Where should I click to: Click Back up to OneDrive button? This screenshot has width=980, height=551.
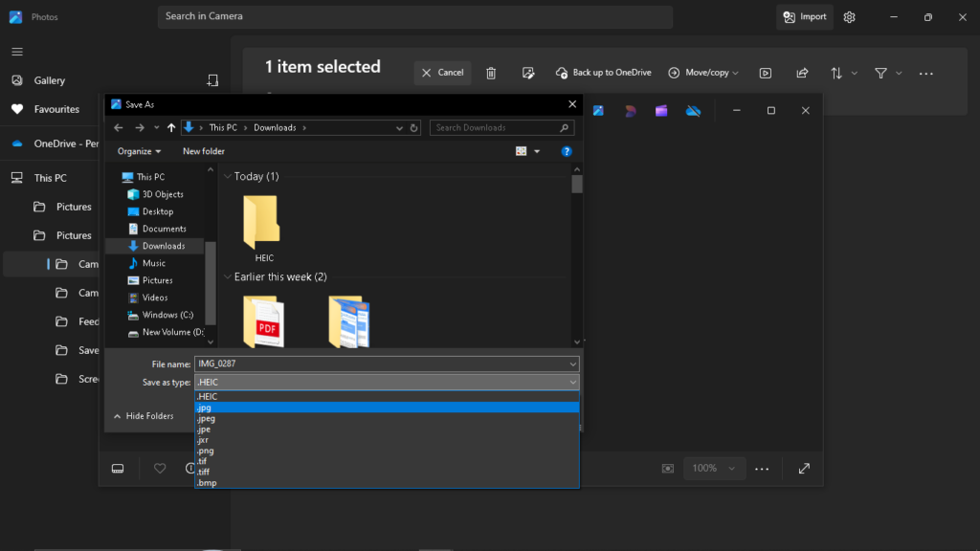(x=604, y=73)
